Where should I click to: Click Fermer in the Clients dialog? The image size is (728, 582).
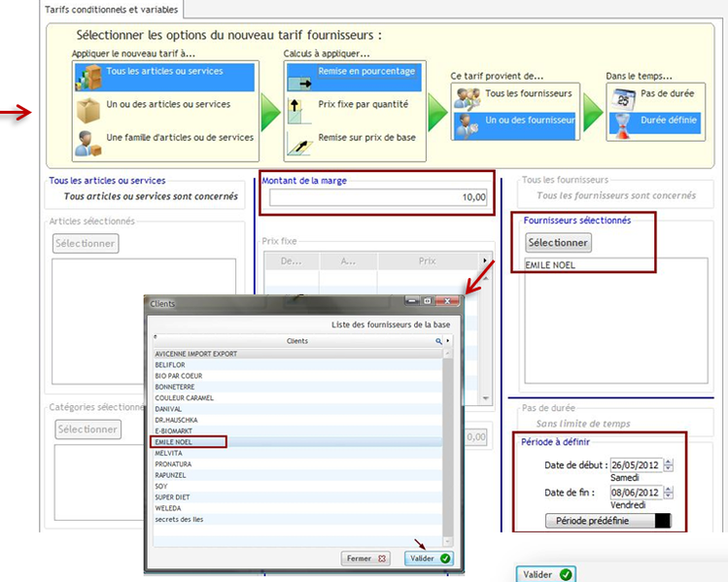click(365, 559)
